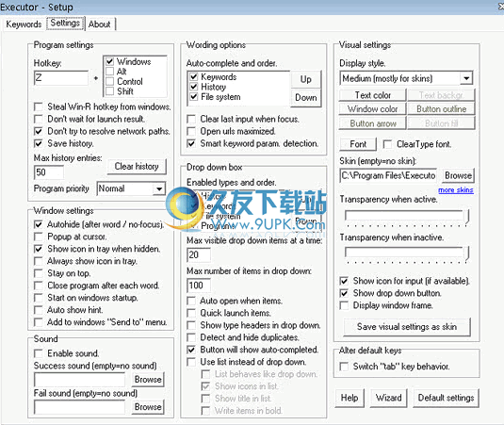
Task: Click the Max history entries field
Action: click(49, 172)
